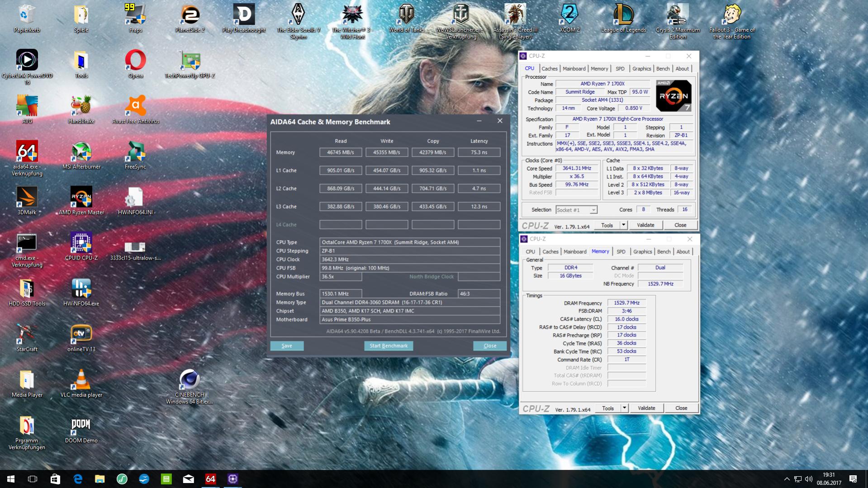
Task: Open Avast Free Antivirus shortcut
Action: tap(135, 110)
